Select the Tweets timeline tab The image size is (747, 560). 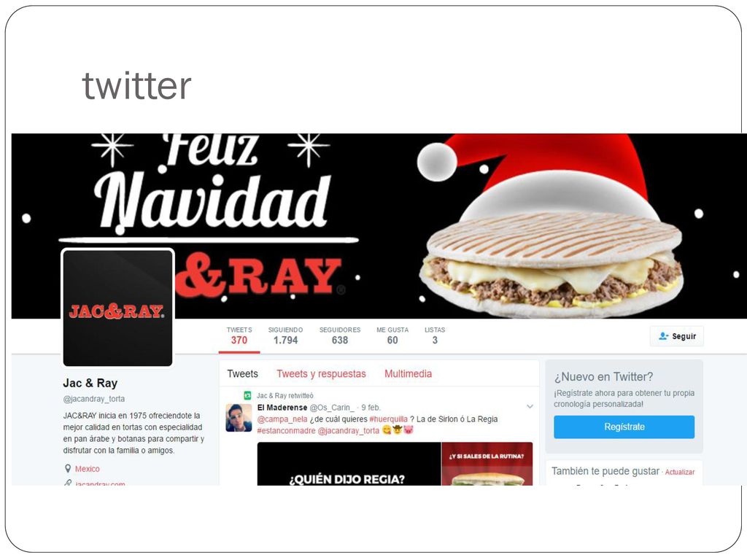tap(242, 374)
